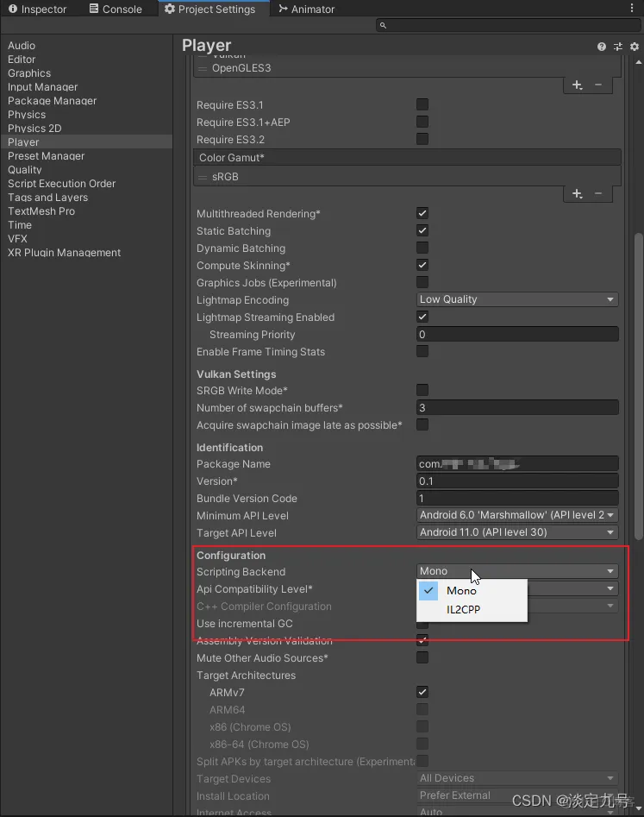Image resolution: width=644 pixels, height=817 pixels.
Task: Grab the OpenGLES3 reorder handle
Action: [x=203, y=68]
